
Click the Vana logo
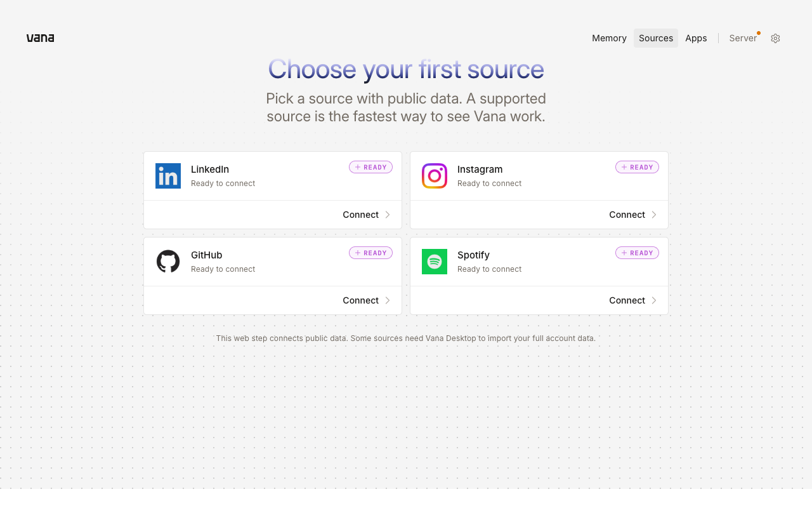click(40, 38)
